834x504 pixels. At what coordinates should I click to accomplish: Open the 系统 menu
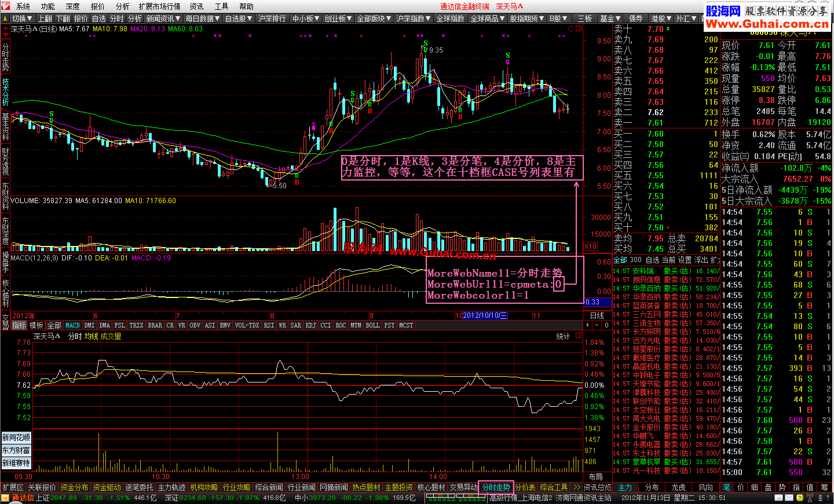point(23,6)
